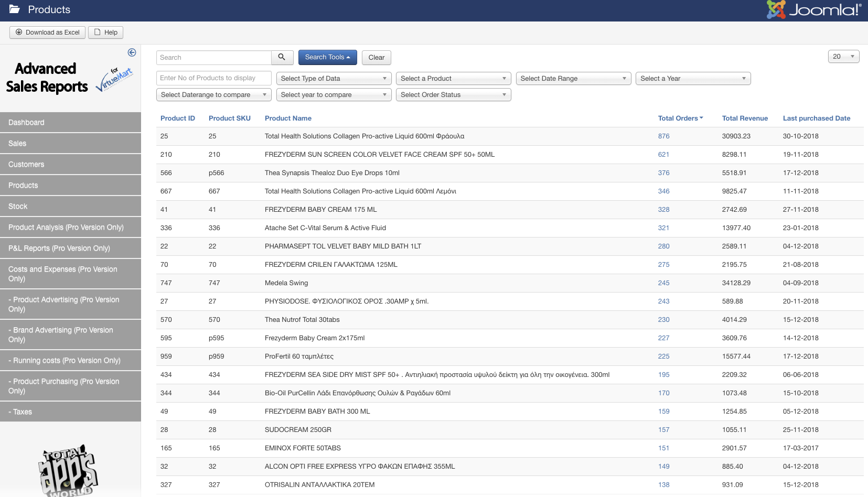The width and height of the screenshot is (868, 497).
Task: Sort by Product Name column
Action: coord(288,118)
